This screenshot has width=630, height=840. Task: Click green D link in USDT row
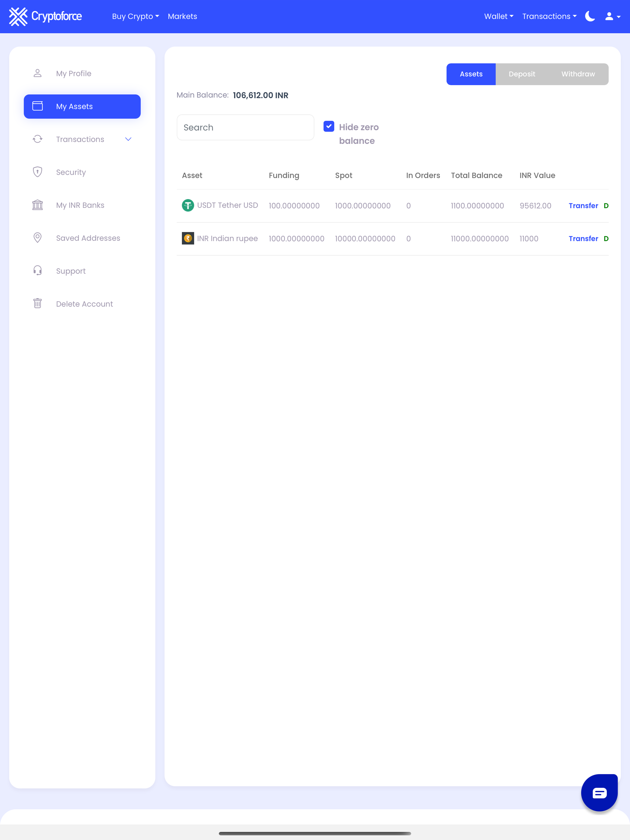[x=606, y=205]
